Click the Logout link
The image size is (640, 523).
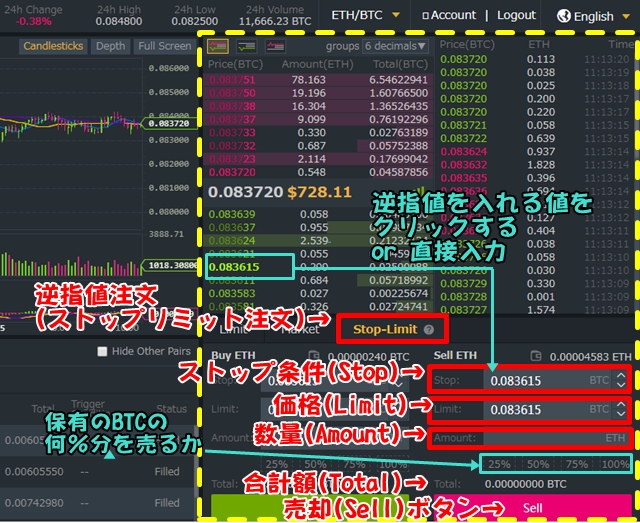pos(516,16)
